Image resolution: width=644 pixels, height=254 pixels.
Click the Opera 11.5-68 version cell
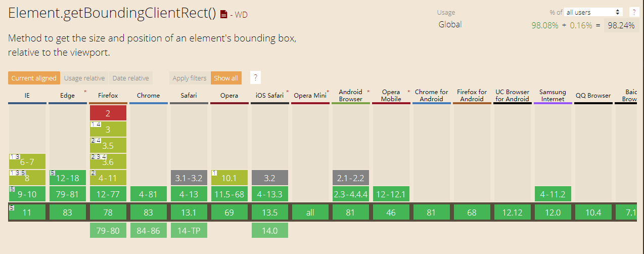pos(229,194)
